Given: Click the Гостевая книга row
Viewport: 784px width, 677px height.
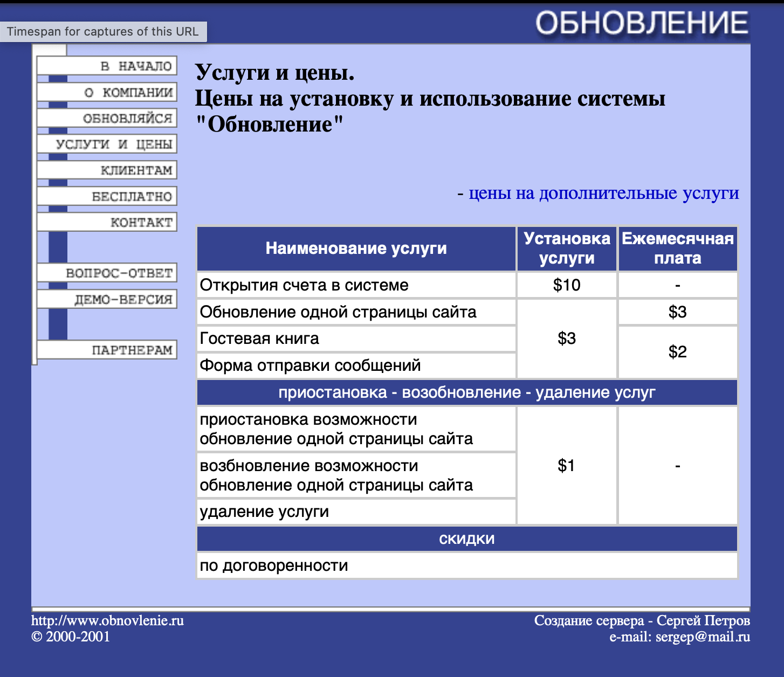Looking at the screenshot, I should click(x=356, y=338).
